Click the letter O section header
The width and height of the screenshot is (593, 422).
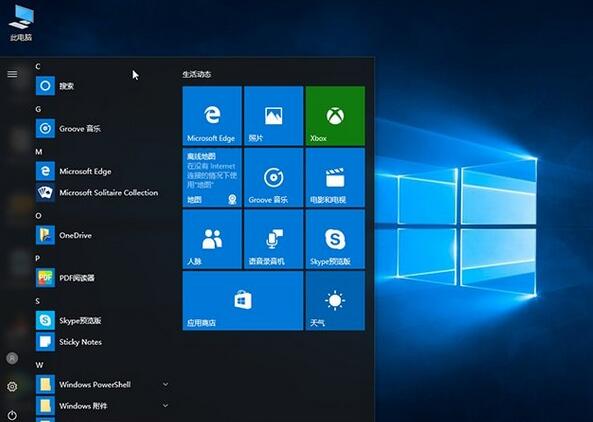click(38, 216)
